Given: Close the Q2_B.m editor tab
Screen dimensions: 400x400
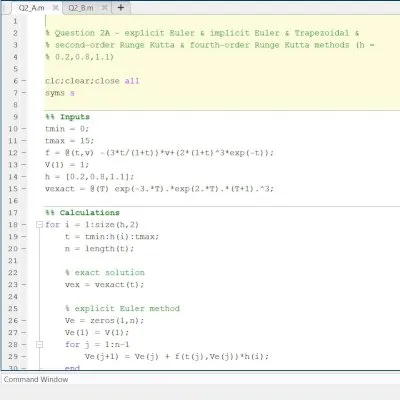Looking at the screenshot, I should pos(104,8).
